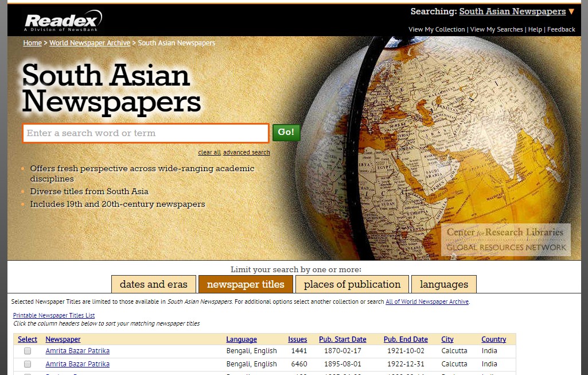Sort titles by the Language column header
Image resolution: width=588 pixels, height=375 pixels.
tap(241, 339)
